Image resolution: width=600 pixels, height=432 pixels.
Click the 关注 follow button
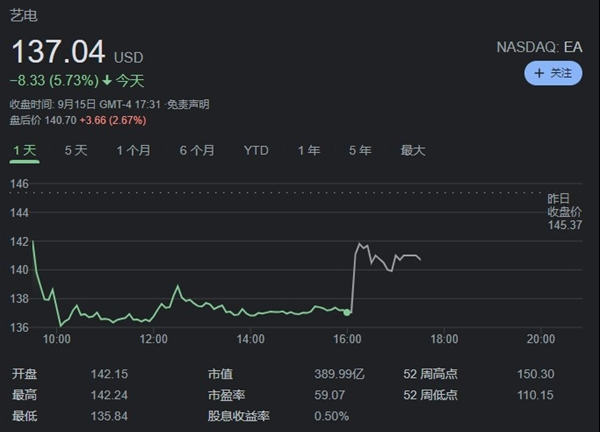[553, 73]
